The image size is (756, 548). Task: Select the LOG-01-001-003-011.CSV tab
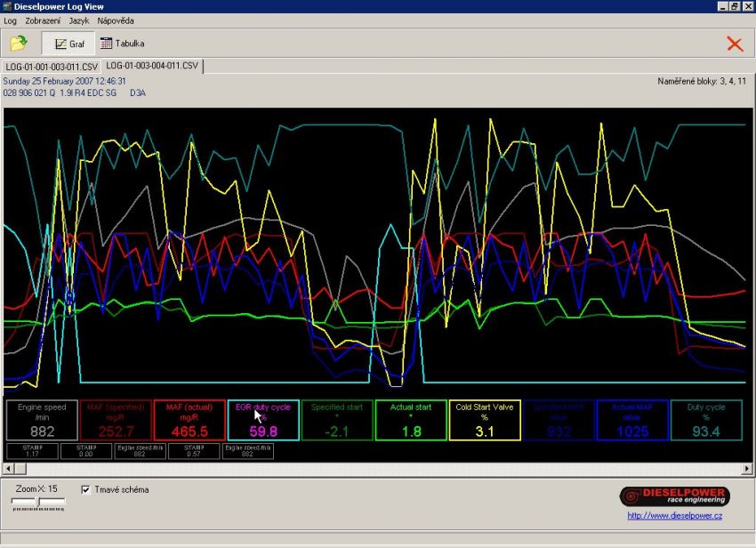[51, 67]
